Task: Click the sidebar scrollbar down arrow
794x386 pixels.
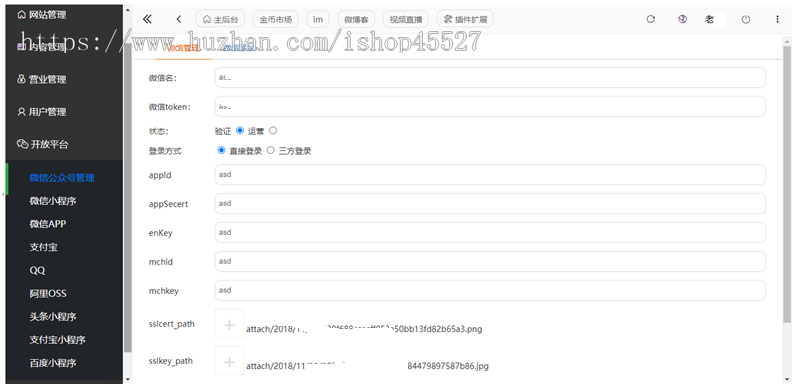Action: click(x=128, y=379)
